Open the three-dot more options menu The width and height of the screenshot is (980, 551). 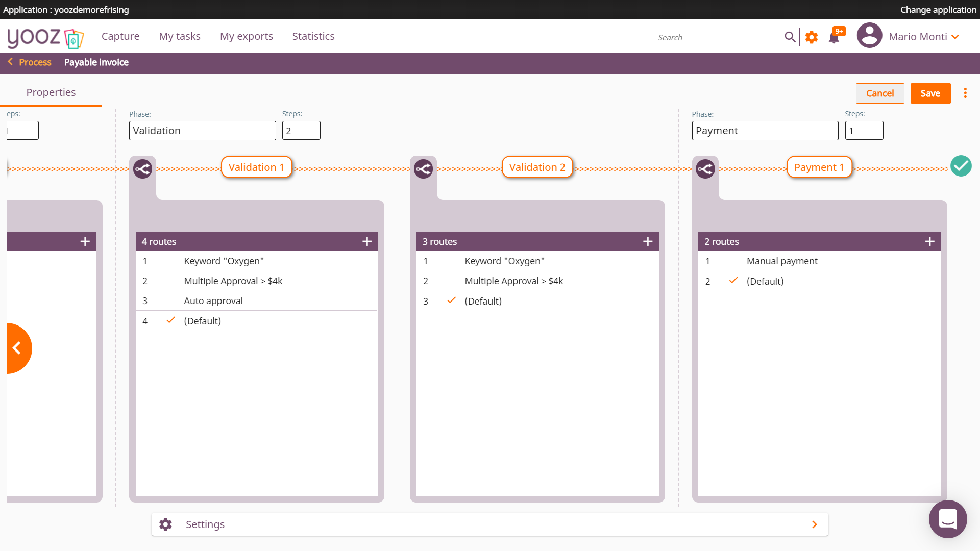click(x=965, y=93)
